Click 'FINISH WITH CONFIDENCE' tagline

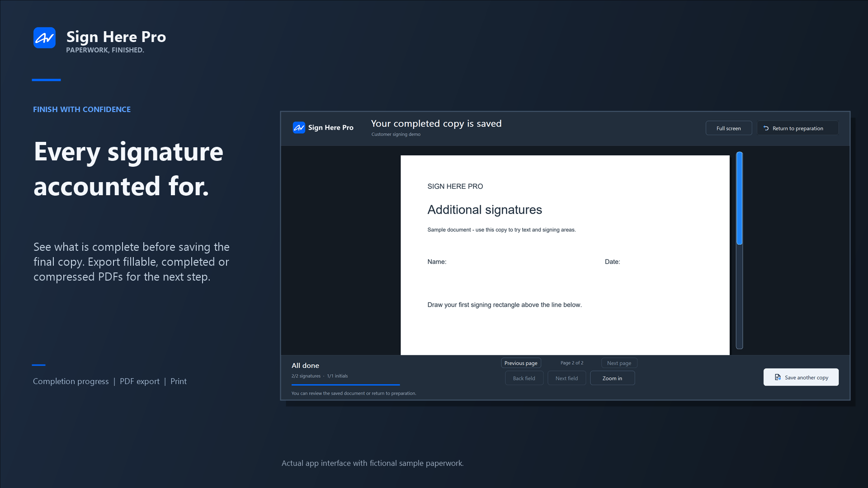click(x=82, y=109)
